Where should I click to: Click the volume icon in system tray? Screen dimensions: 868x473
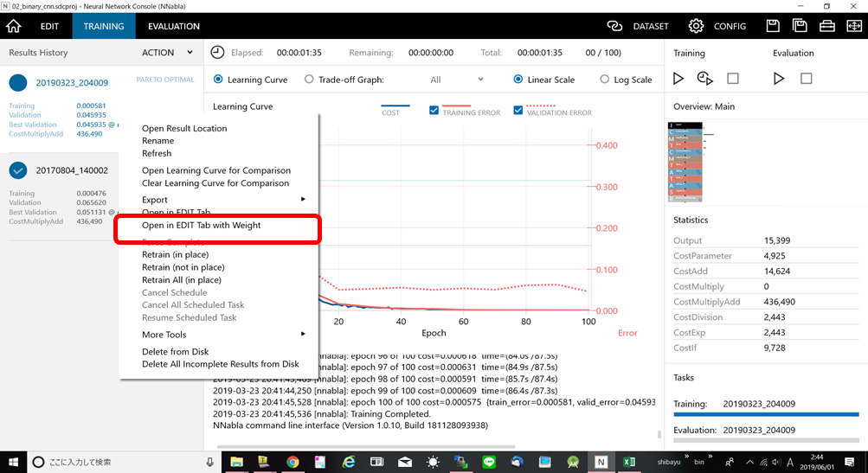coord(776,462)
